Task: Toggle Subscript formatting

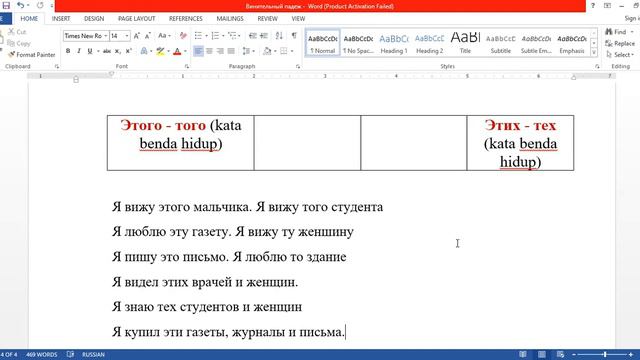Action: (118, 51)
